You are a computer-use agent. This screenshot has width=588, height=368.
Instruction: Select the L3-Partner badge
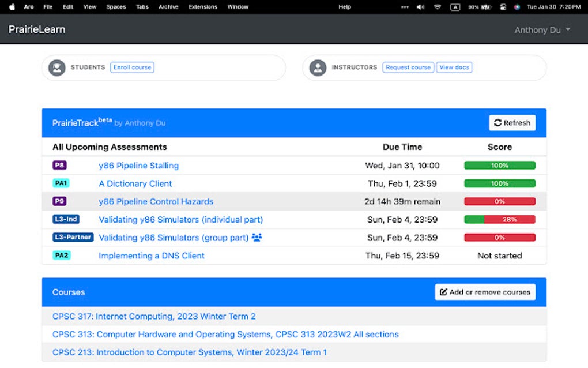coord(73,237)
